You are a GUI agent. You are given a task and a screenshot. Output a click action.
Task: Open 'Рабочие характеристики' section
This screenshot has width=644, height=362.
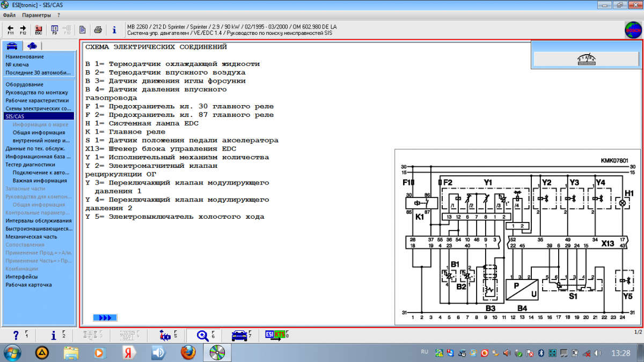[37, 100]
